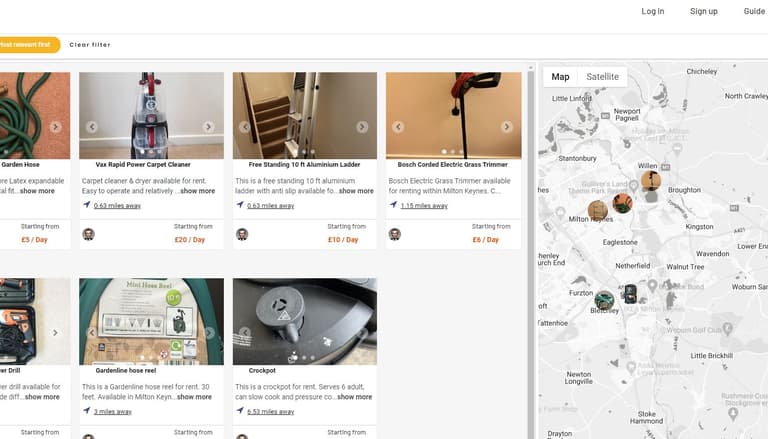
Task: Click the Clear filter button
Action: tap(90, 45)
